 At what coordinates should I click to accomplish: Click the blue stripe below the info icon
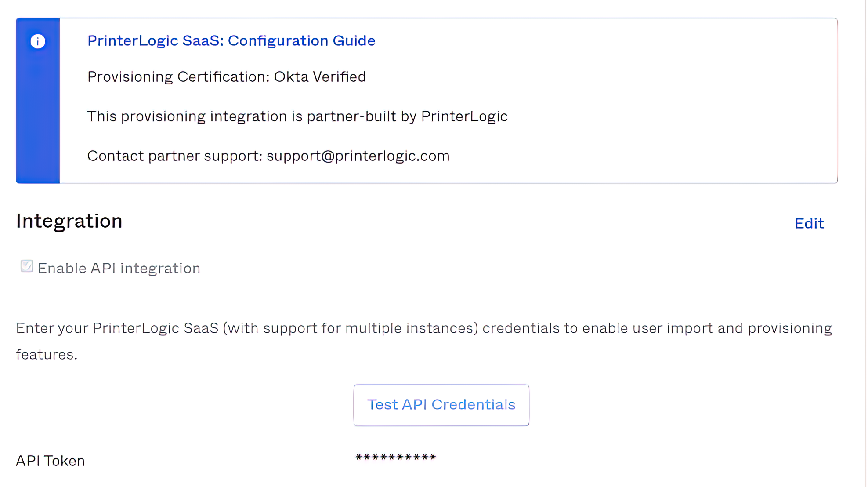click(x=38, y=123)
